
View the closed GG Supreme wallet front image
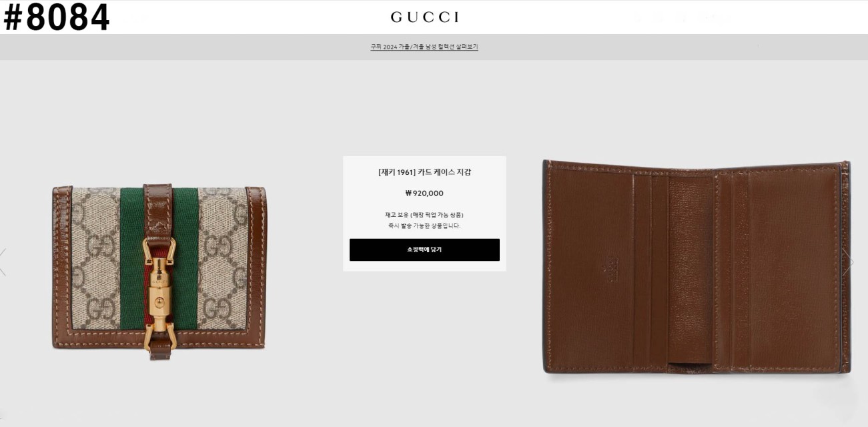(159, 272)
